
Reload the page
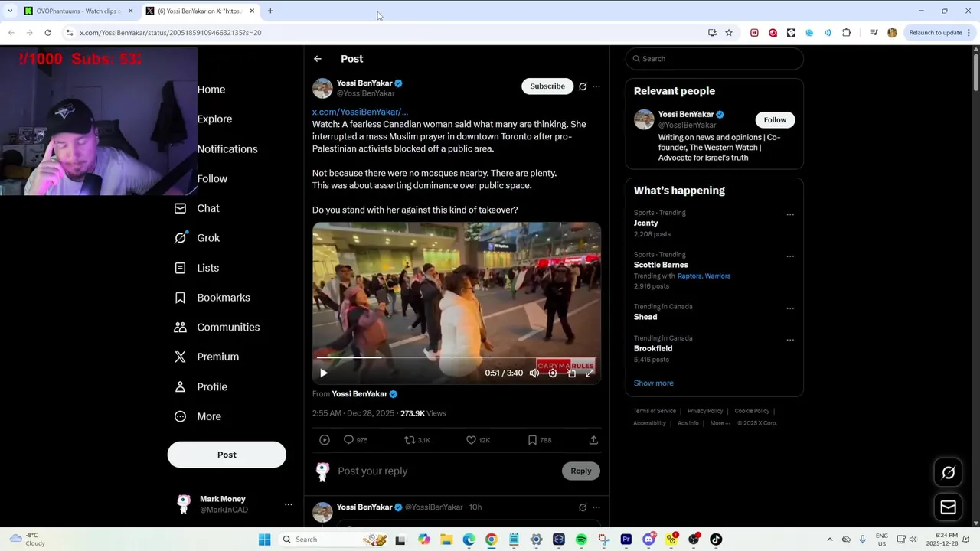[47, 33]
